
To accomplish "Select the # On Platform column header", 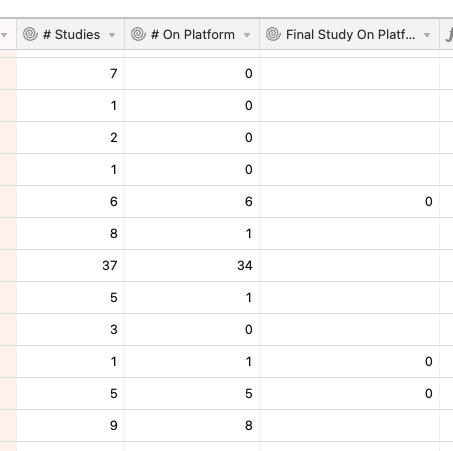I will click(x=192, y=34).
